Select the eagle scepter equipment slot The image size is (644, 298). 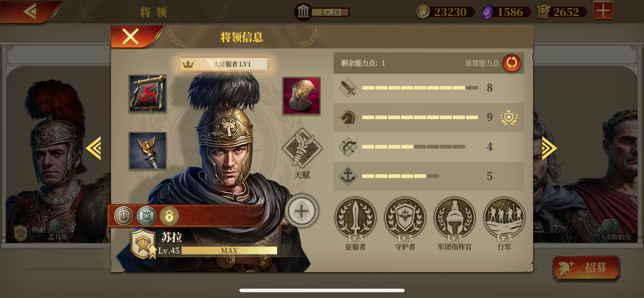(x=148, y=151)
